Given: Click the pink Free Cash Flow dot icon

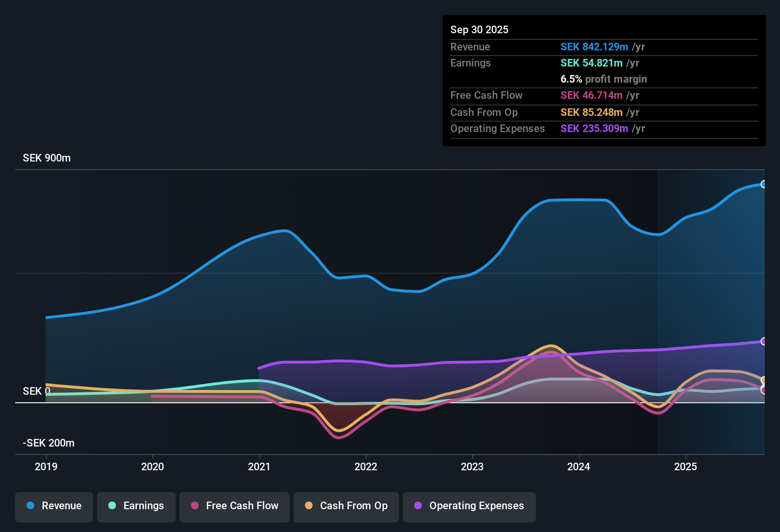Looking at the screenshot, I should (x=194, y=506).
